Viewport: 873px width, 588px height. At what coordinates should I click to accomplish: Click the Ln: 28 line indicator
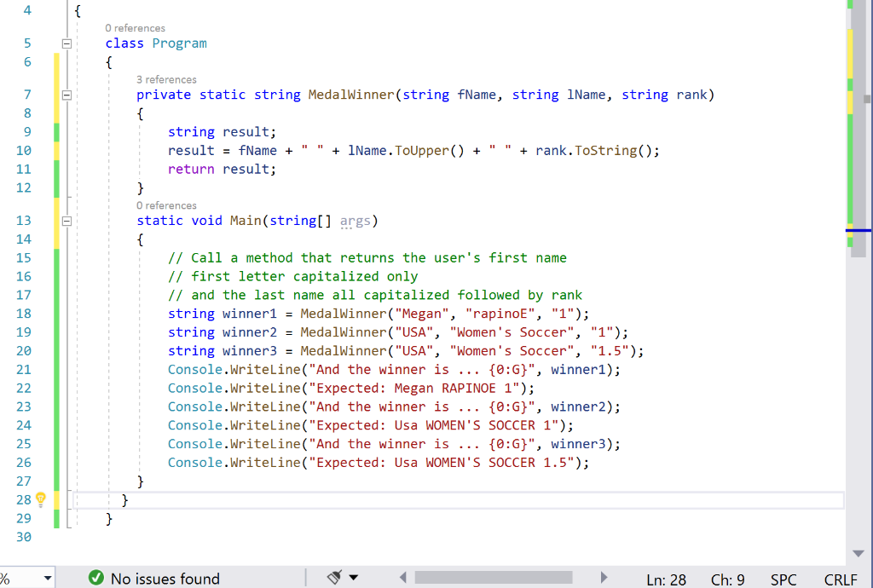pyautogui.click(x=666, y=579)
